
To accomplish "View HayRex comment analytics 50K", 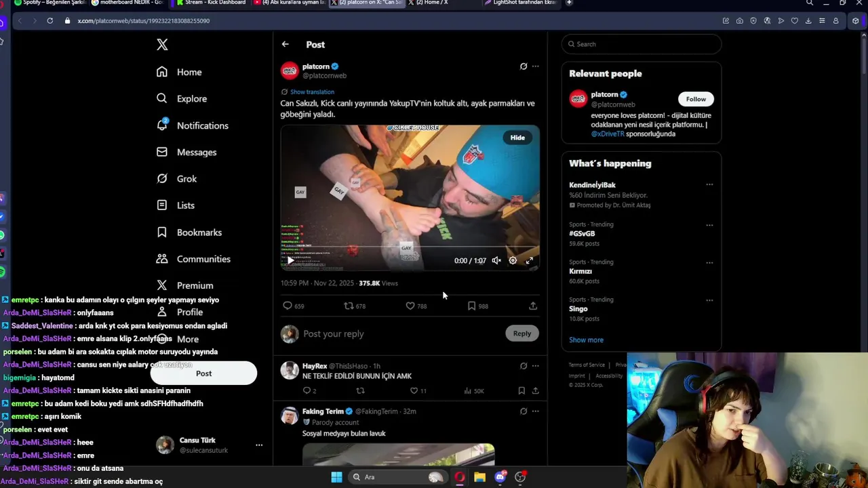I will pos(473,390).
